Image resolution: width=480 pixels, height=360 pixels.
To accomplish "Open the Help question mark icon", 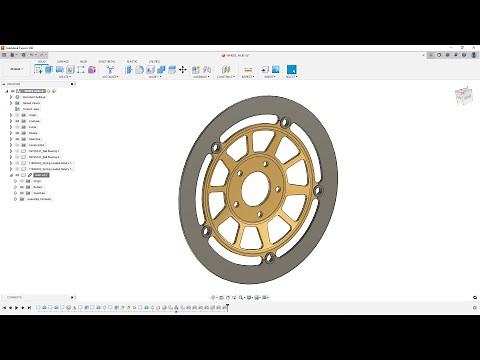I will coord(464,55).
